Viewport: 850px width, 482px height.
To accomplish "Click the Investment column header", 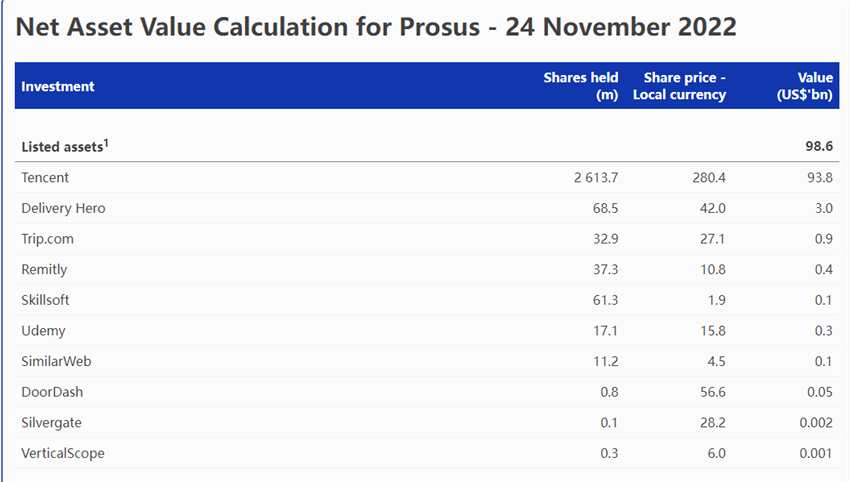I will point(58,86).
